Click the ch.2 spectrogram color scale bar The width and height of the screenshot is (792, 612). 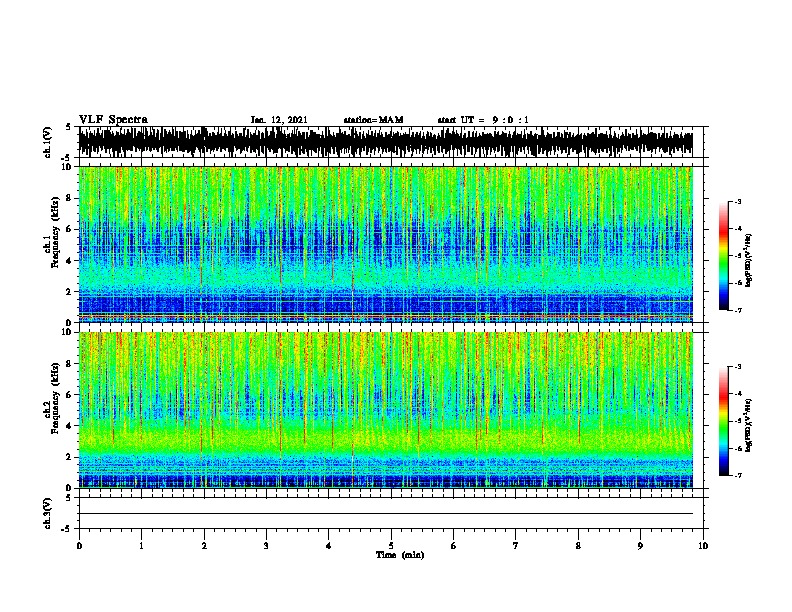click(x=723, y=421)
